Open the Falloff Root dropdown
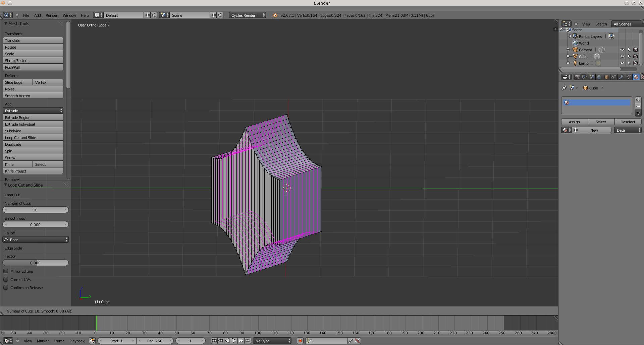Viewport: 644px width, 345px height. [36, 239]
